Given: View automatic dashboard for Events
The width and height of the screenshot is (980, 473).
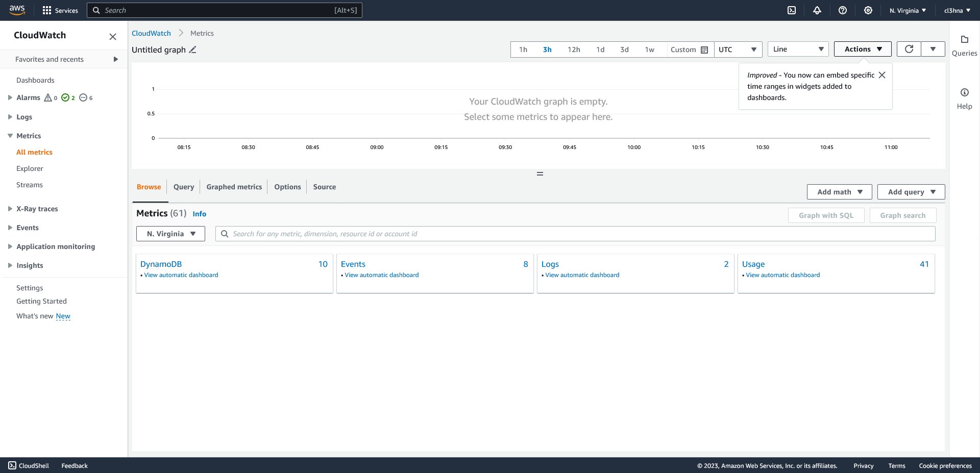Looking at the screenshot, I should click(382, 275).
